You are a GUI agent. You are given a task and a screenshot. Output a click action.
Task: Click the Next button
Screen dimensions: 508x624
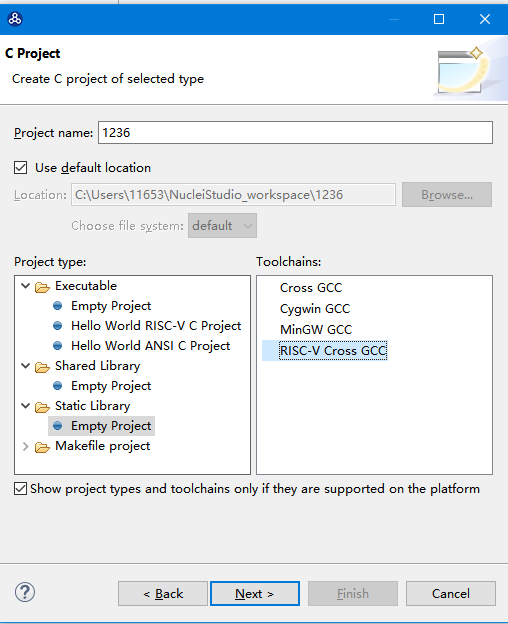click(255, 593)
